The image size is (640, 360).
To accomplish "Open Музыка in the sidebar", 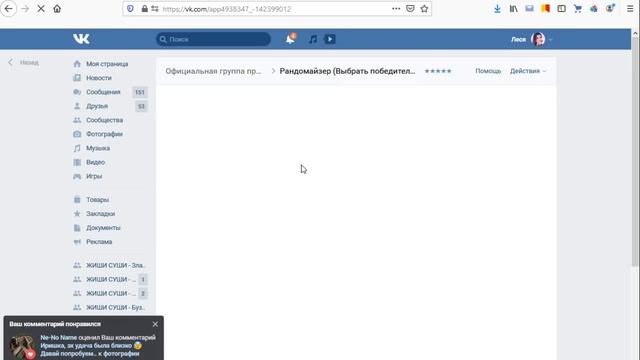I will pyautogui.click(x=98, y=148).
